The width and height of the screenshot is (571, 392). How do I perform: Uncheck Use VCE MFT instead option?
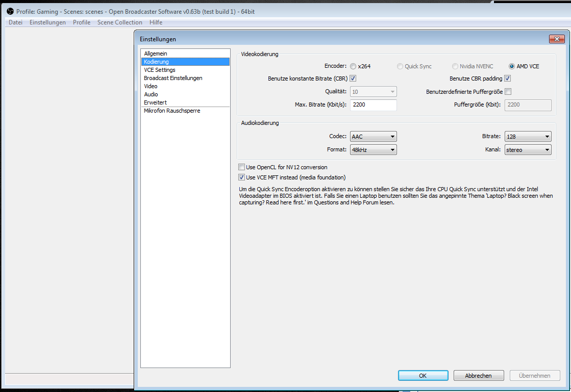point(241,177)
